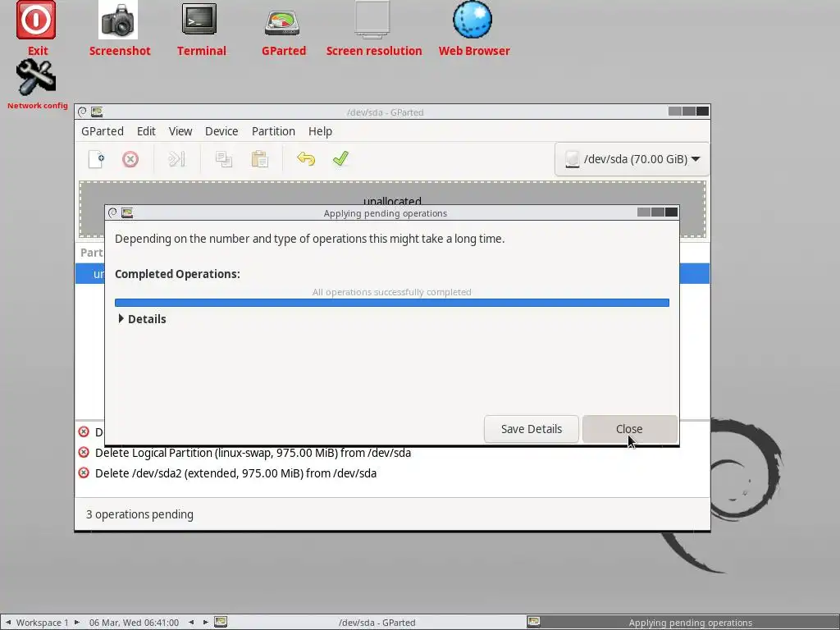The height and width of the screenshot is (630, 840).
Task: Open the GParted menu
Action: tap(103, 131)
